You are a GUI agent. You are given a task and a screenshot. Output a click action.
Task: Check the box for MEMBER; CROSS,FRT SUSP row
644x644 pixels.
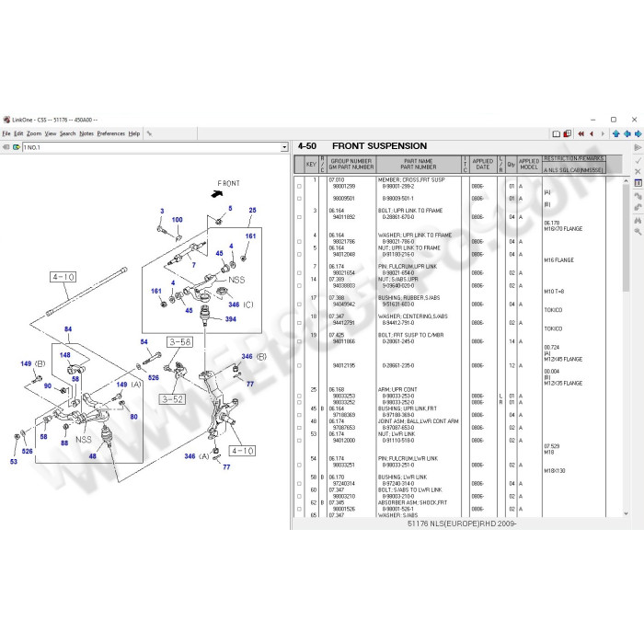coord(299,187)
